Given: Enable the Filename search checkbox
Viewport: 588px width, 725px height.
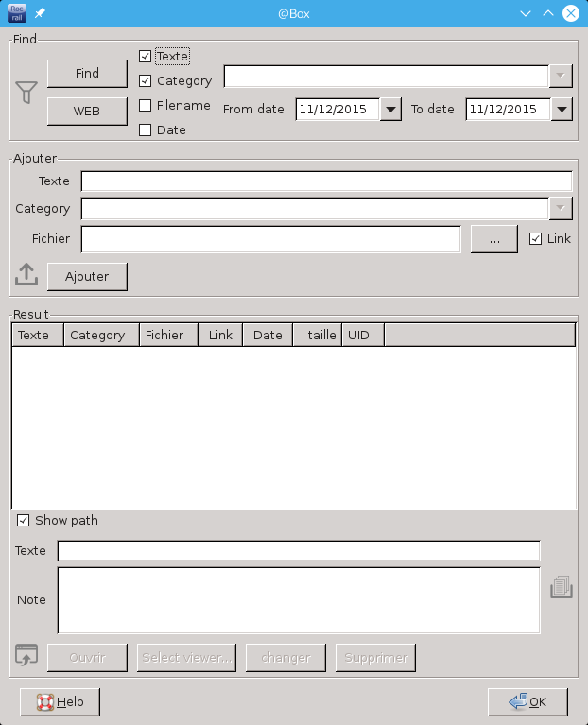Looking at the screenshot, I should 146,106.
